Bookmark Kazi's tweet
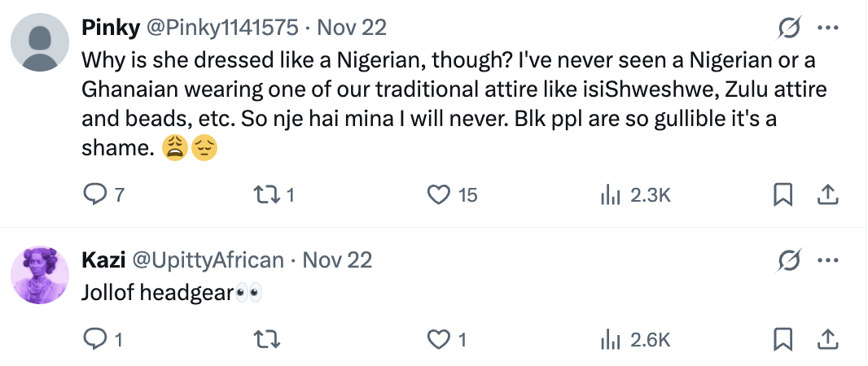 point(783,340)
